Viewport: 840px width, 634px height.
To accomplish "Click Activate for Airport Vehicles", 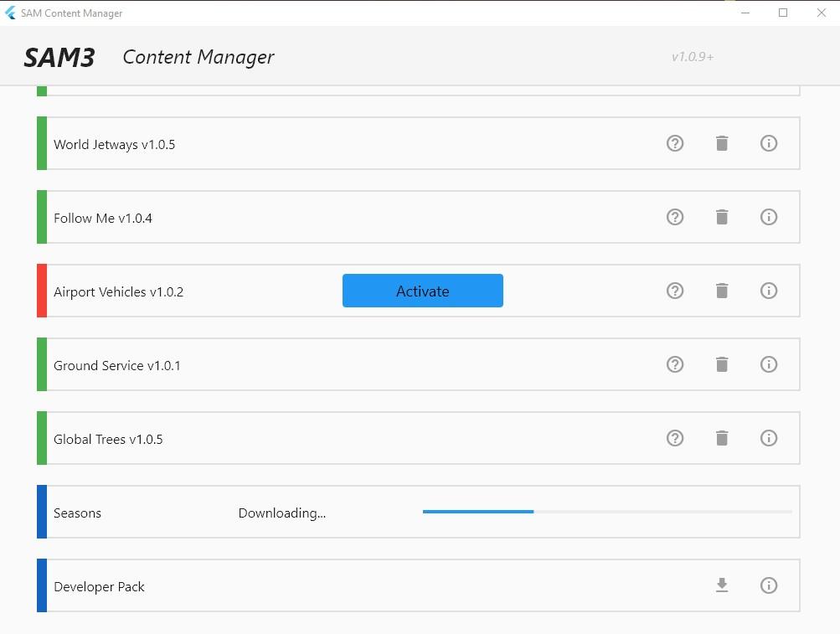I will [x=422, y=291].
